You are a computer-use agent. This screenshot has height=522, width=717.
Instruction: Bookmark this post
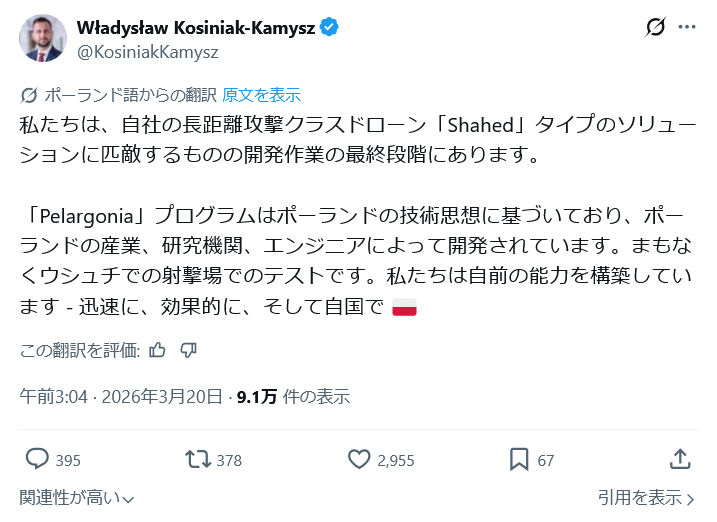(x=519, y=459)
